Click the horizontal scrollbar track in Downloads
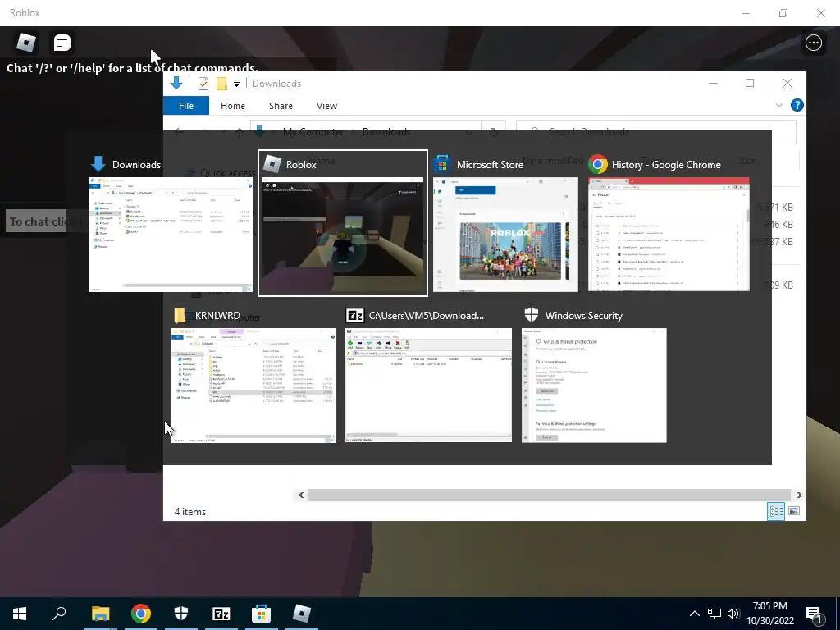This screenshot has height=630, width=840. point(549,495)
